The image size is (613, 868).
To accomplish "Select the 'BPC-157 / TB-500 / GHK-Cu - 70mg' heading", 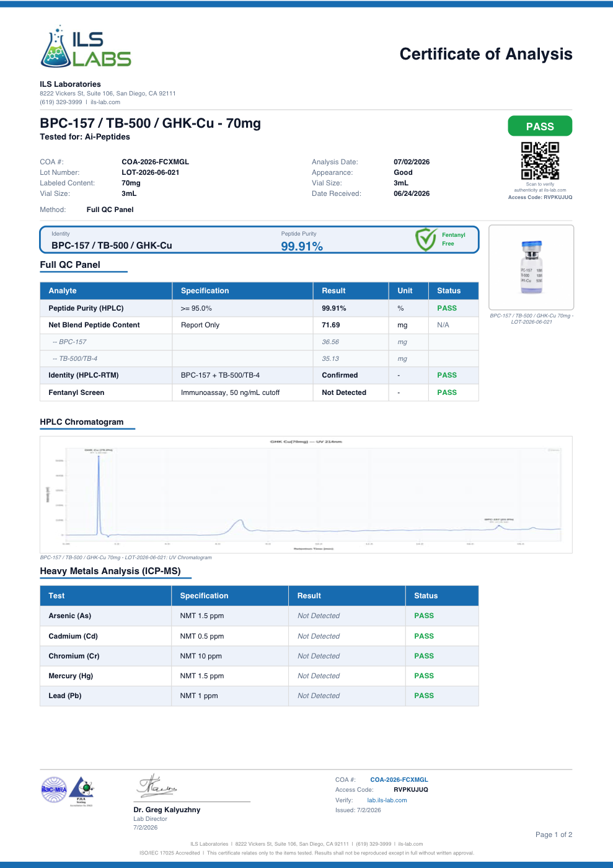I will [151, 123].
